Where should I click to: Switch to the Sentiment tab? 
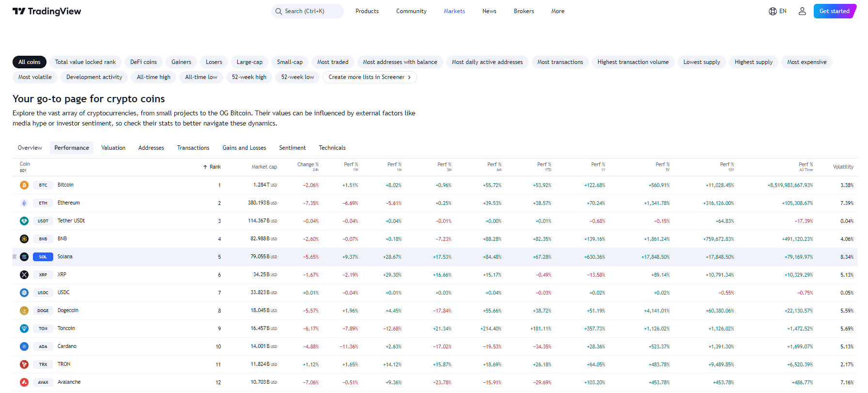(293, 148)
